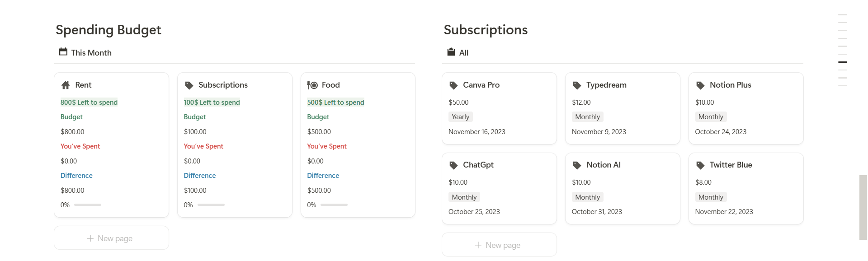Image resolution: width=868 pixels, height=261 pixels.
Task: Click the dining icon on the Food card
Action: (312, 84)
